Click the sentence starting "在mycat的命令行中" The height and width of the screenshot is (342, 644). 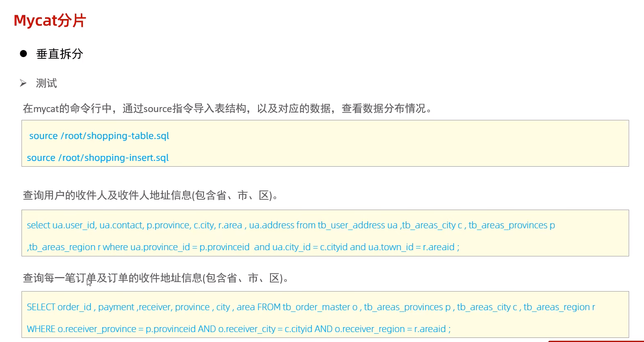pyautogui.click(x=227, y=108)
